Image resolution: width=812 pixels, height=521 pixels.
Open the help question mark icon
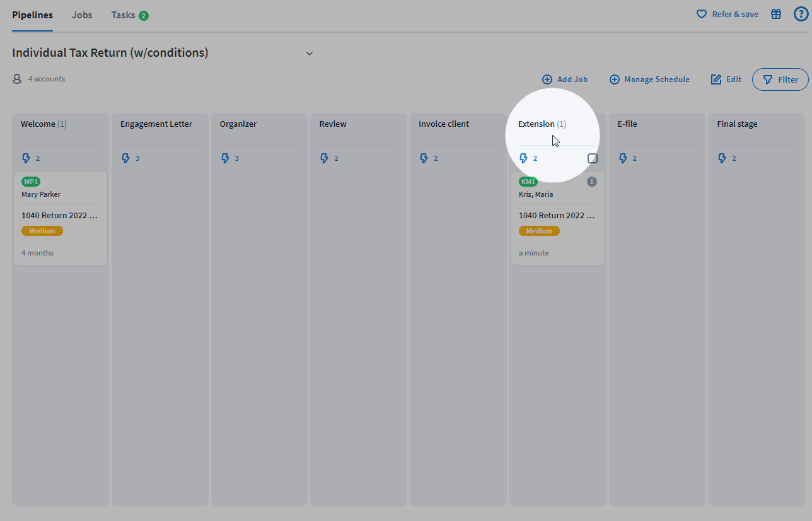tap(801, 13)
